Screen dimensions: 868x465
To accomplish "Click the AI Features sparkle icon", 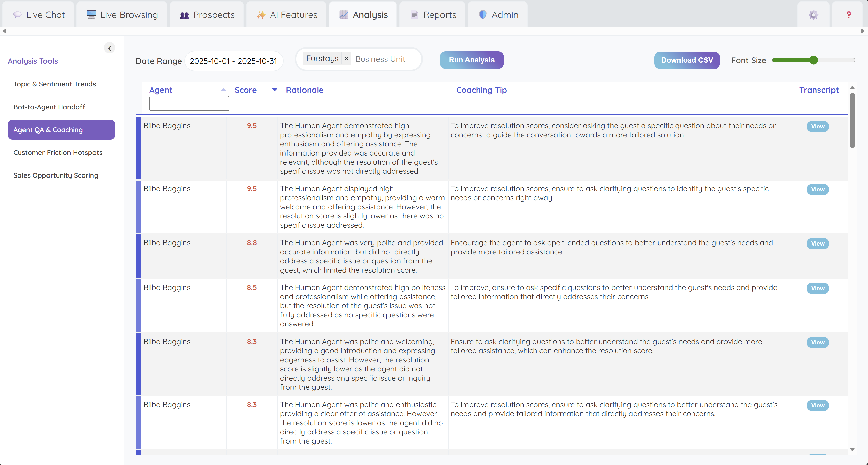I will pyautogui.click(x=261, y=15).
